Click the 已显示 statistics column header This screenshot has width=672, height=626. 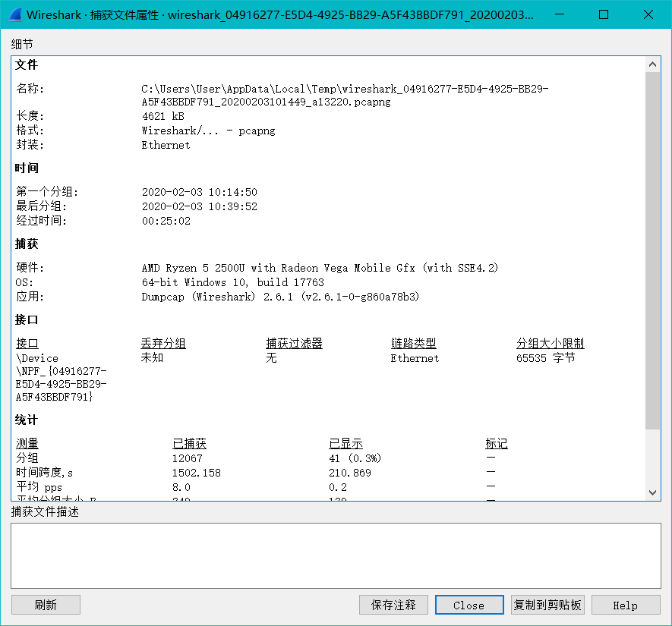(345, 444)
